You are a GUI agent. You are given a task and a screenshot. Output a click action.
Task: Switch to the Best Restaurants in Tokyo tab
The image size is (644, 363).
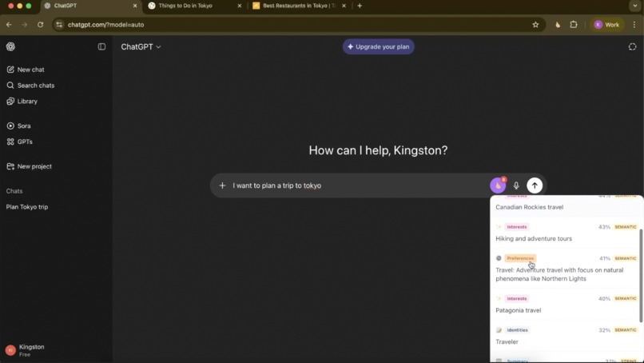299,6
